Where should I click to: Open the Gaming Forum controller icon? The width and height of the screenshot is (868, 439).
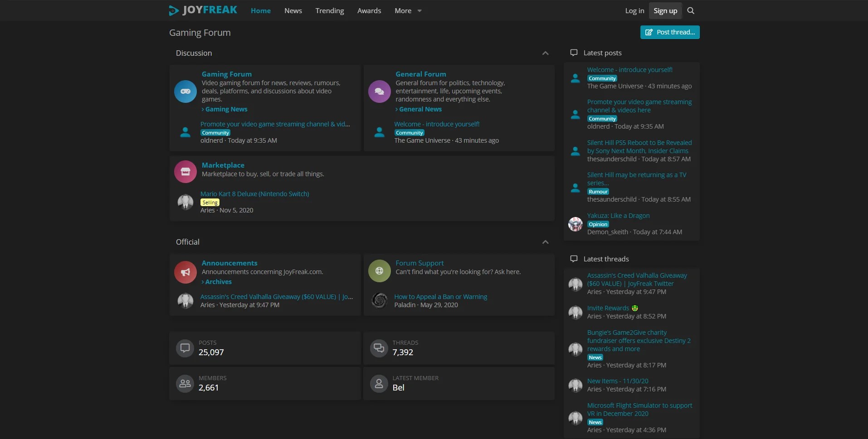click(185, 91)
